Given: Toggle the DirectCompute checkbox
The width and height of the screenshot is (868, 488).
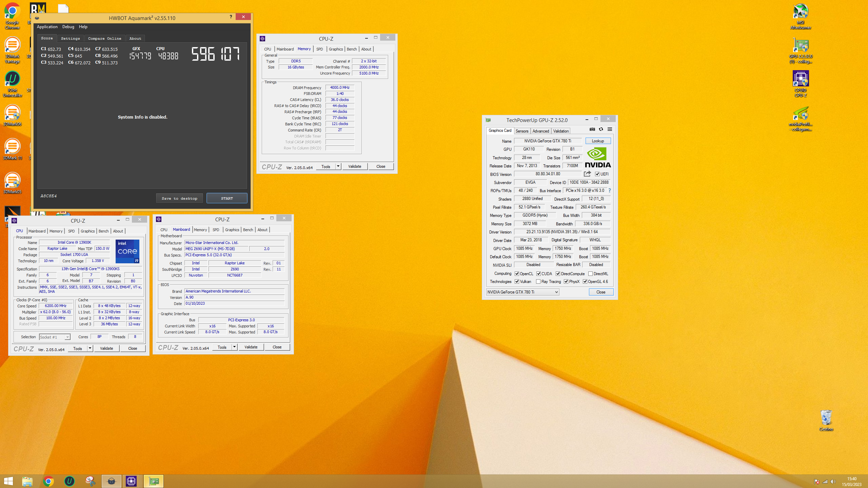Looking at the screenshot, I should pos(558,274).
